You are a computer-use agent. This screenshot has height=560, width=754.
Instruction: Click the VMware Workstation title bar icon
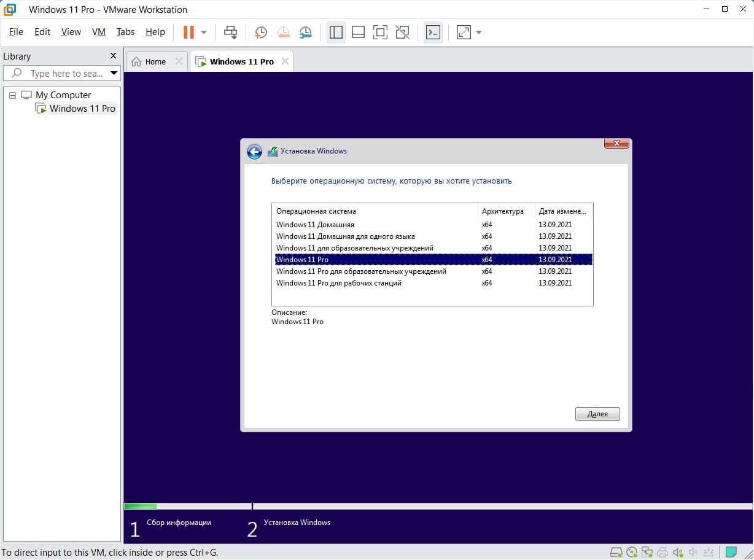tap(10, 10)
